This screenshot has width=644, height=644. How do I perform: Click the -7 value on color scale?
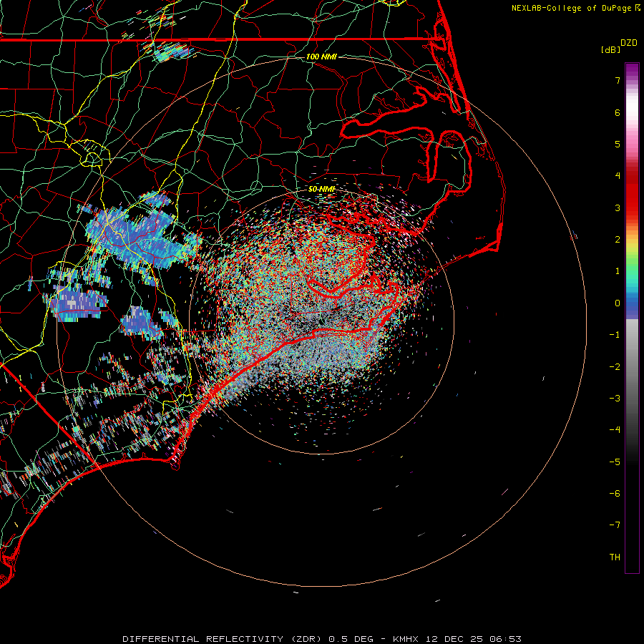(x=615, y=525)
